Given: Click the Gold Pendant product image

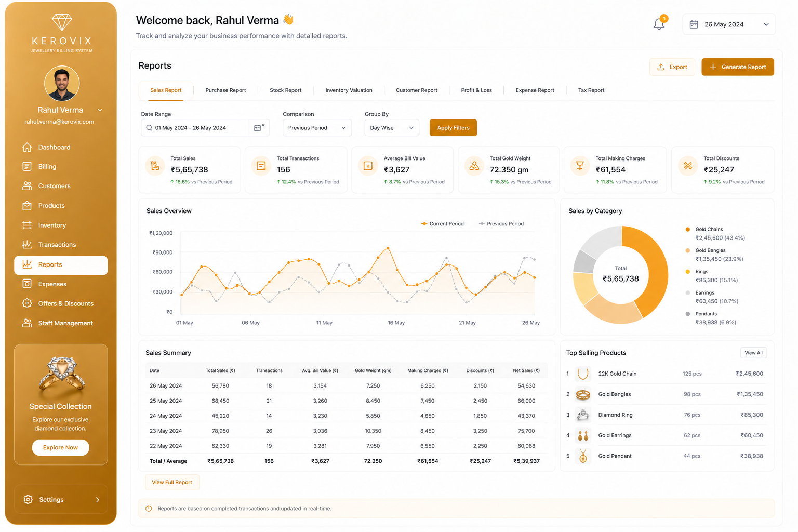Looking at the screenshot, I should click(x=583, y=456).
